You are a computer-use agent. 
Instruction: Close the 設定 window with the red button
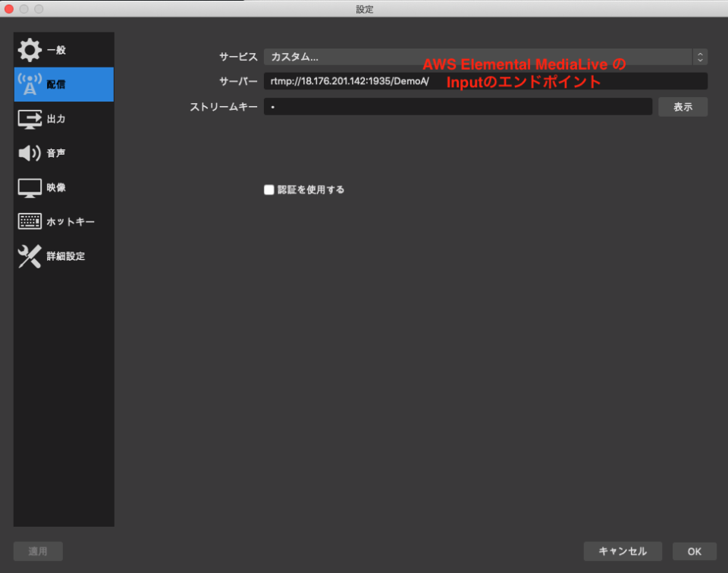click(x=9, y=9)
